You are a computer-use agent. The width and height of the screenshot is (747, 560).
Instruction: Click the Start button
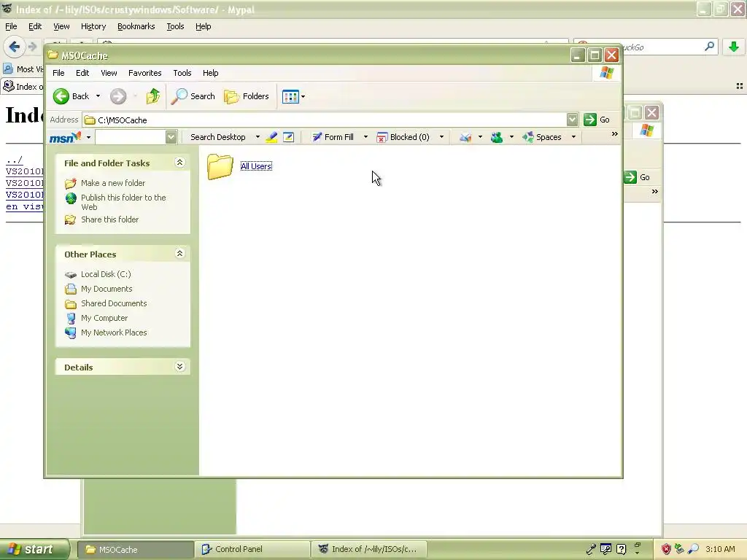tap(34, 549)
